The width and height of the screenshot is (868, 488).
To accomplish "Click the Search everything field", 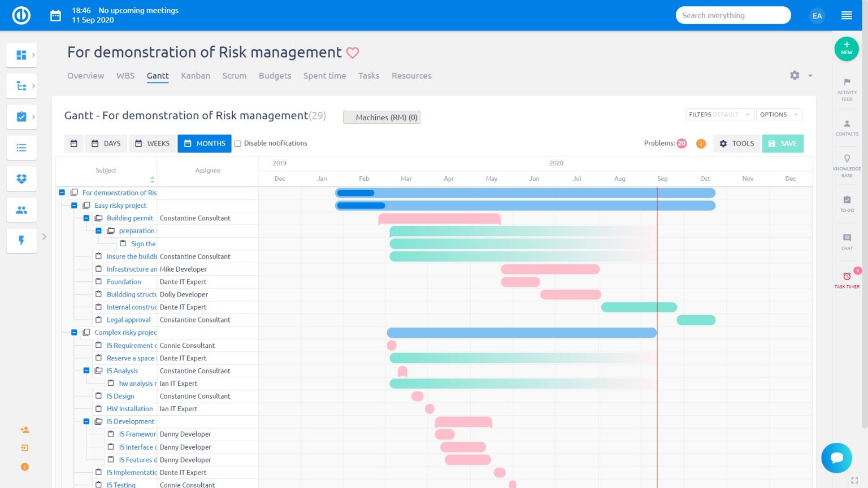I will point(733,15).
